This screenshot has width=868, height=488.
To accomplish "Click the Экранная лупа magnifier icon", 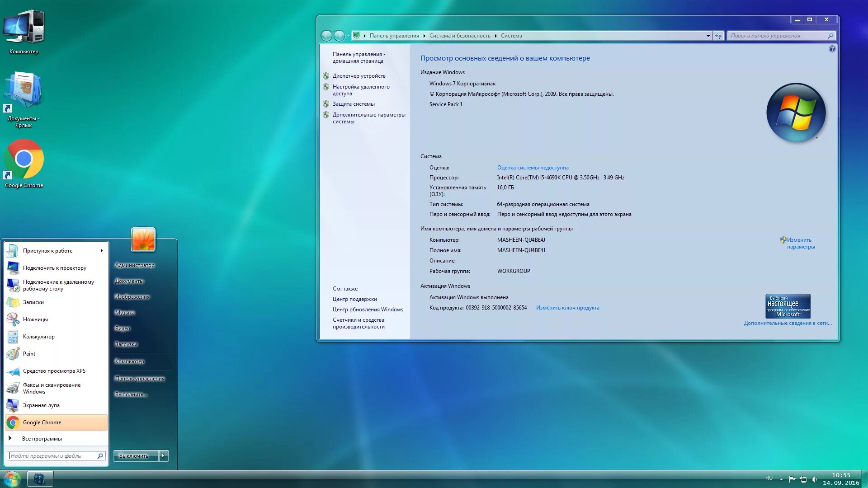I will coord(13,405).
